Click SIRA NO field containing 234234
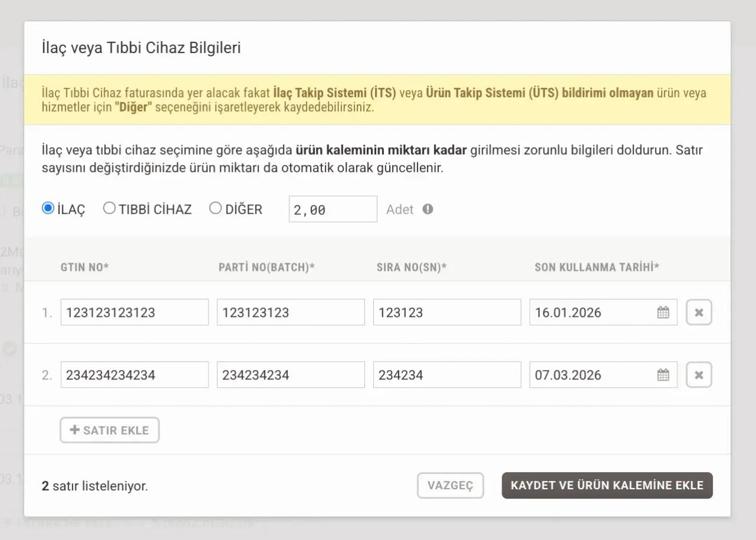This screenshot has width=756, height=540. point(447,375)
